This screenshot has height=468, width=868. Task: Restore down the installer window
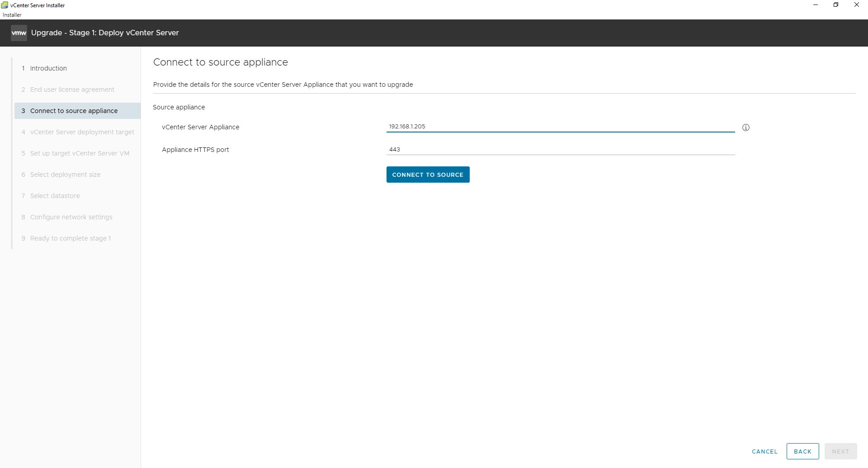tap(836, 5)
